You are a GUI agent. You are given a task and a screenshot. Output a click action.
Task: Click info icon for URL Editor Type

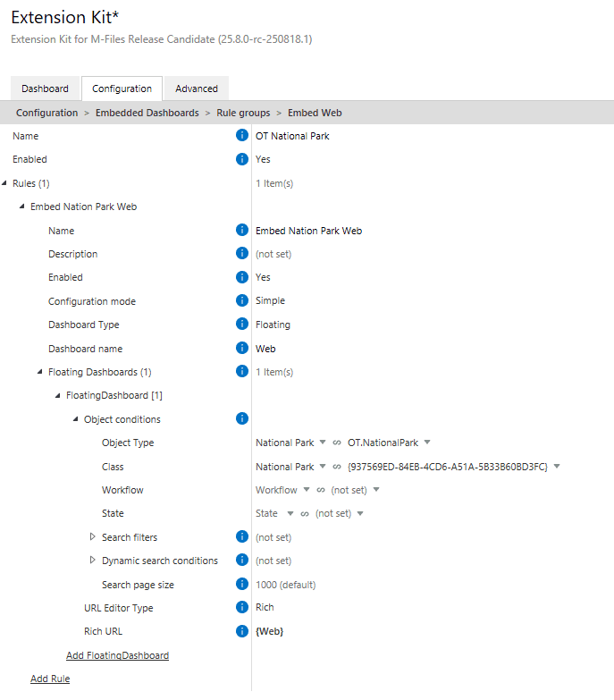(241, 608)
